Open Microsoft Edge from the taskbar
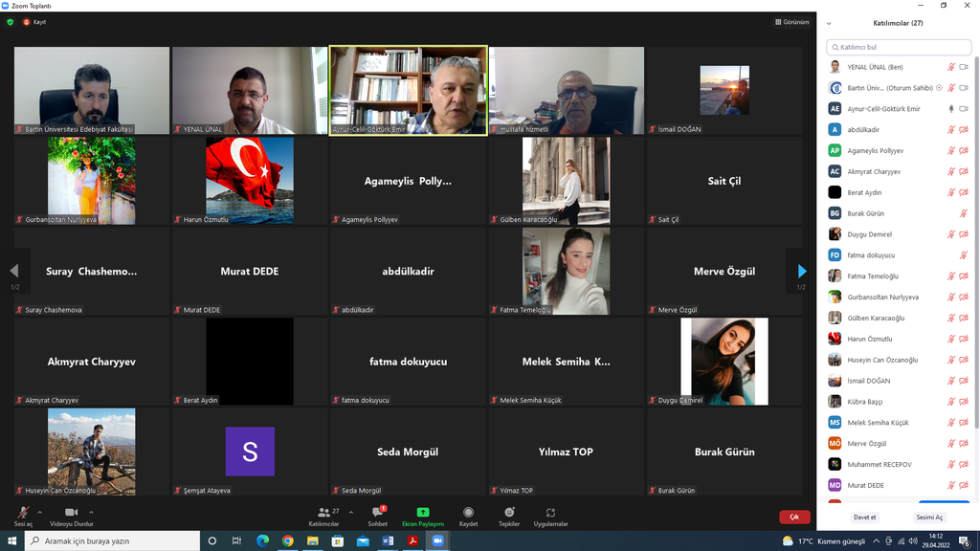 click(x=262, y=541)
